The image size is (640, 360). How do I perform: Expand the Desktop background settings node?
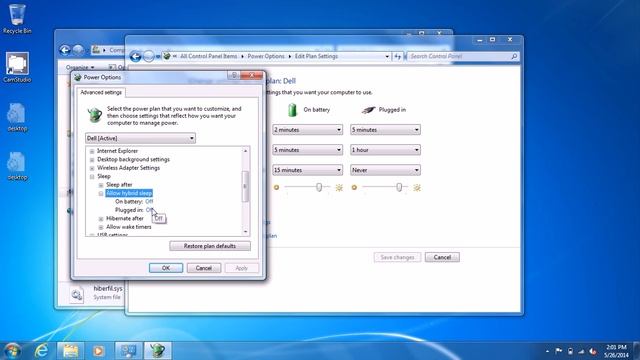(x=92, y=160)
